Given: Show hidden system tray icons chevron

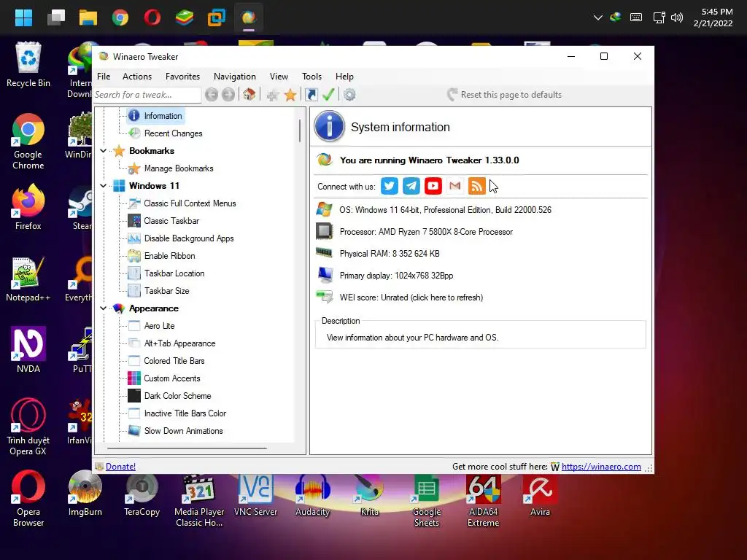Looking at the screenshot, I should pyautogui.click(x=598, y=17).
